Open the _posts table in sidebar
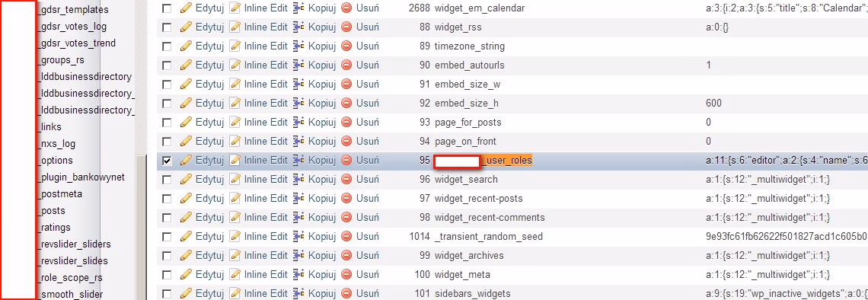 click(52, 210)
